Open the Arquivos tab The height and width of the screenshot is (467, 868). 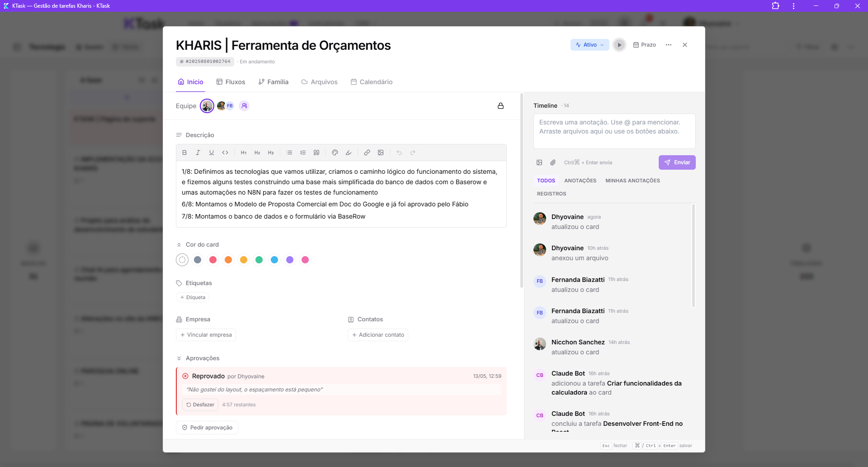(319, 82)
